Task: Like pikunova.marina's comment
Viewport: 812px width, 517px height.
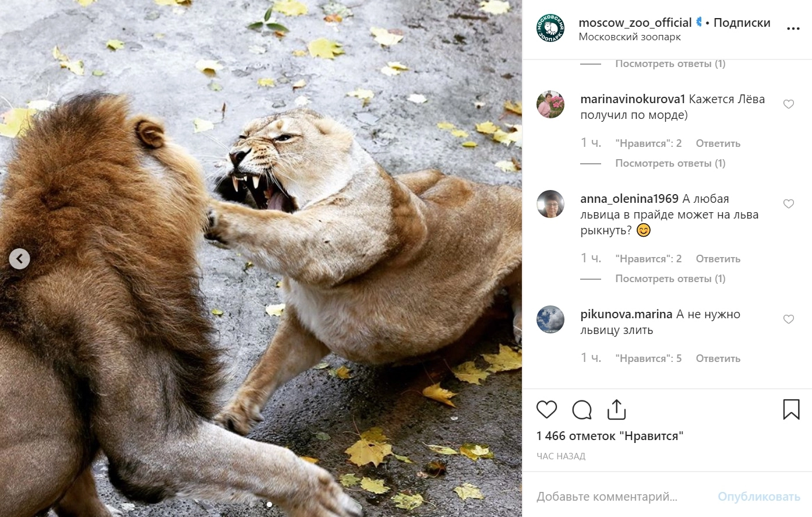Action: pos(788,319)
